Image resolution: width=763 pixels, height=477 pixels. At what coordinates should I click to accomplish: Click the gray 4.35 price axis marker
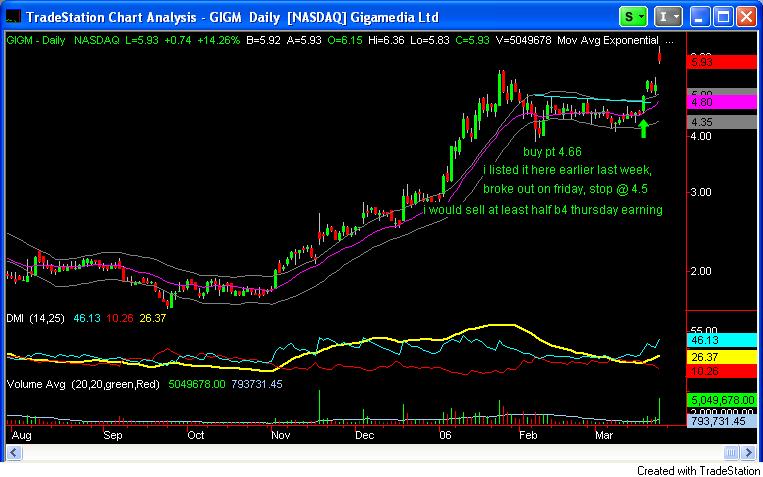(721, 123)
